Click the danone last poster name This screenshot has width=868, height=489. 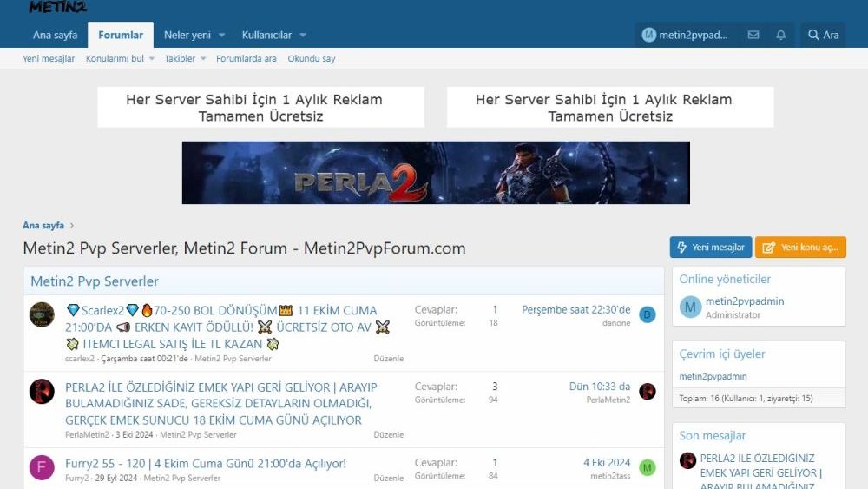pos(616,323)
